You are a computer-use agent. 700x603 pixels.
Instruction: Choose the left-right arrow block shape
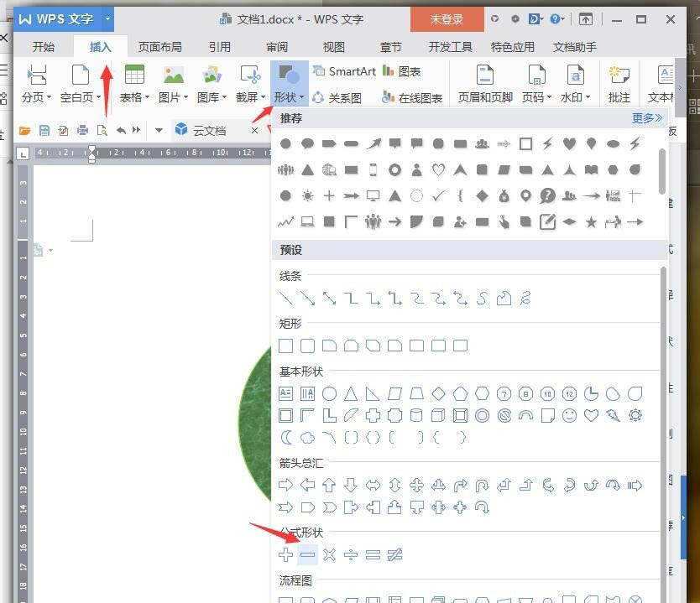click(x=373, y=485)
